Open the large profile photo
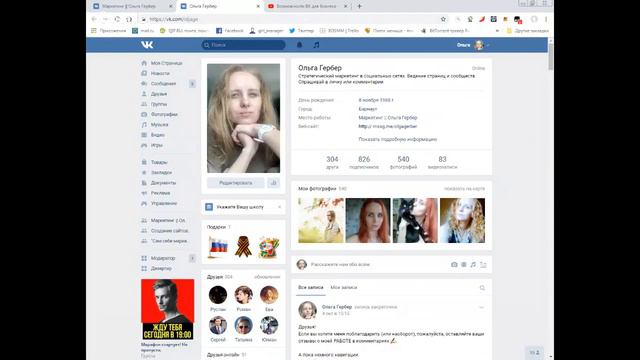 pyautogui.click(x=243, y=118)
